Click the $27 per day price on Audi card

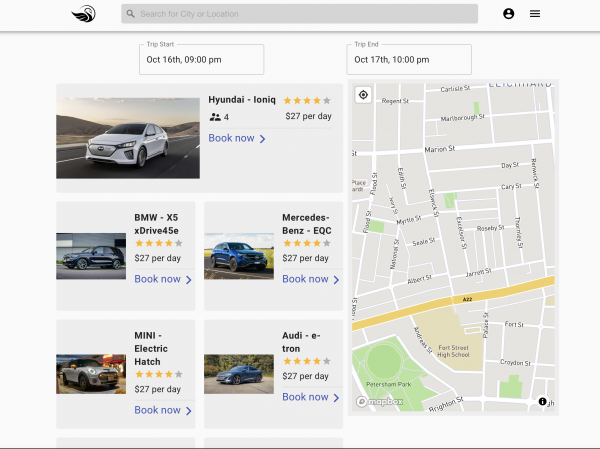305,376
